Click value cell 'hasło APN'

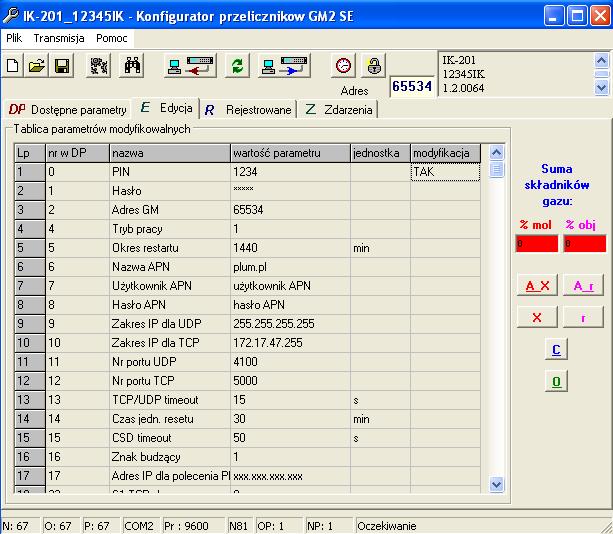click(x=290, y=305)
